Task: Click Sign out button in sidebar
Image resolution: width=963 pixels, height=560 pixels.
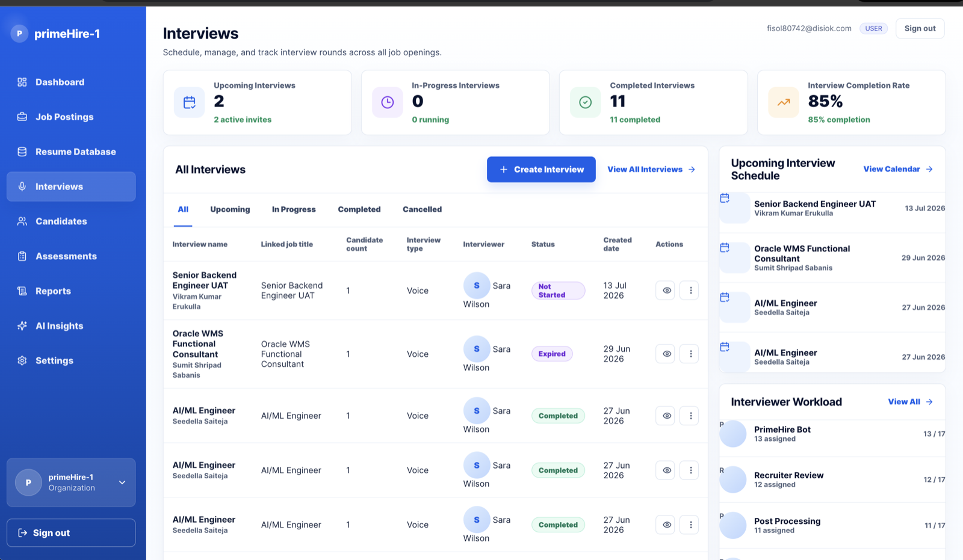Action: [x=71, y=533]
